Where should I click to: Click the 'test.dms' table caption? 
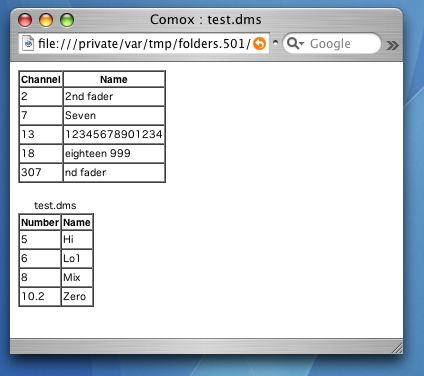(x=55, y=205)
